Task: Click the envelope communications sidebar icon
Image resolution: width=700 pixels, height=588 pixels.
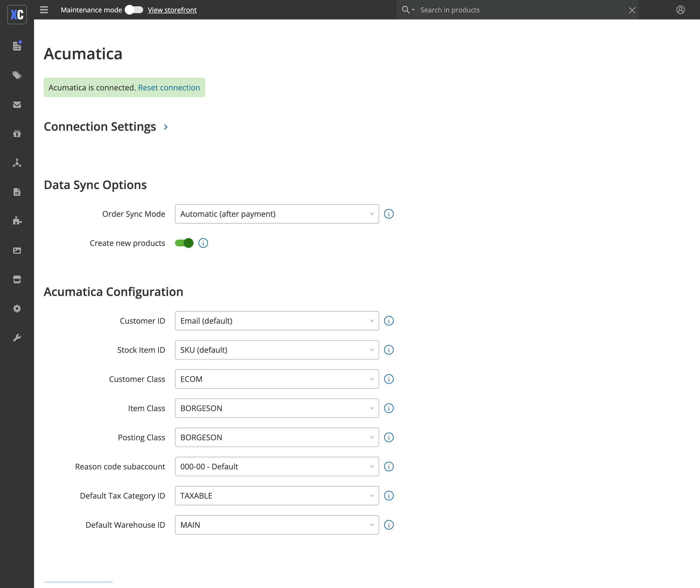Action: click(17, 105)
